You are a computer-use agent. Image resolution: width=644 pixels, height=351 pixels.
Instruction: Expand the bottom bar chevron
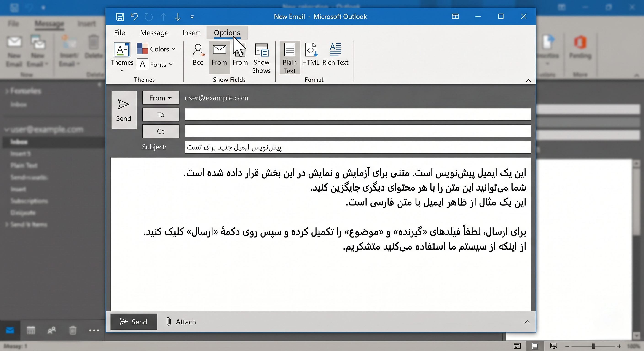(527, 322)
